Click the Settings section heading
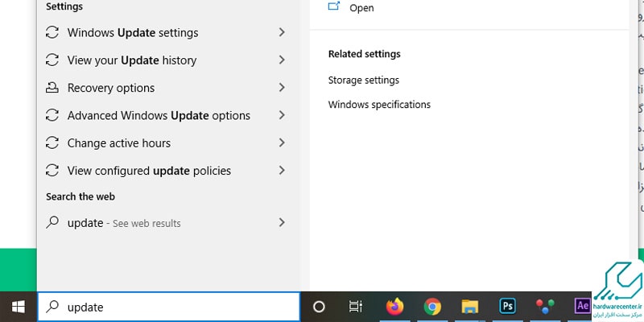Viewport: 644px width, 322px height. 64,6
